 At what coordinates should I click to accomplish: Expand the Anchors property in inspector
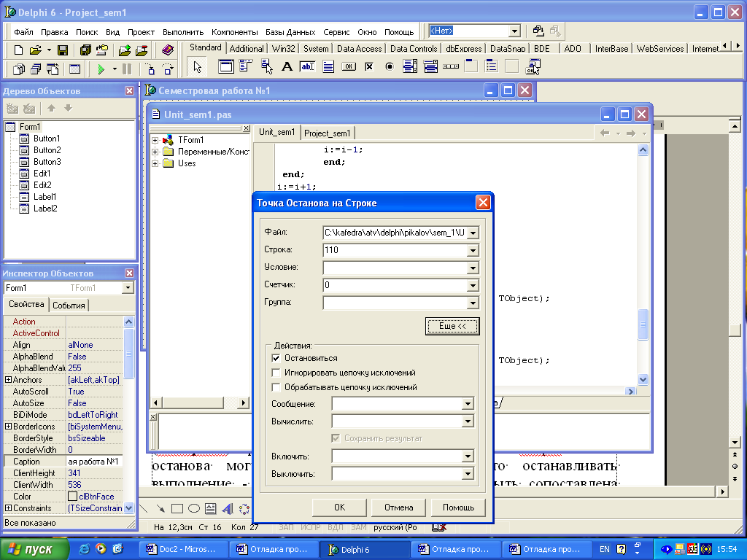click(x=8, y=379)
